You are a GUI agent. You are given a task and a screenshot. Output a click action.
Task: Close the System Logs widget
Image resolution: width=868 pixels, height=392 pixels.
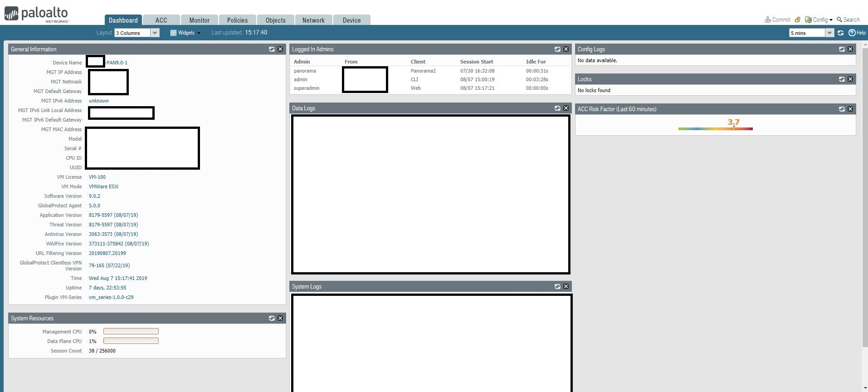click(x=566, y=286)
